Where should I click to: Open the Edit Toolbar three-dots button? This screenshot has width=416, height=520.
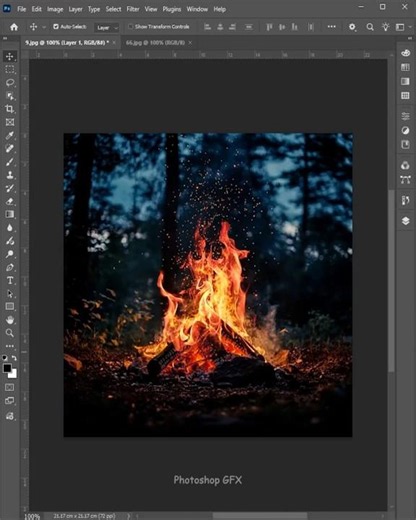tap(10, 346)
